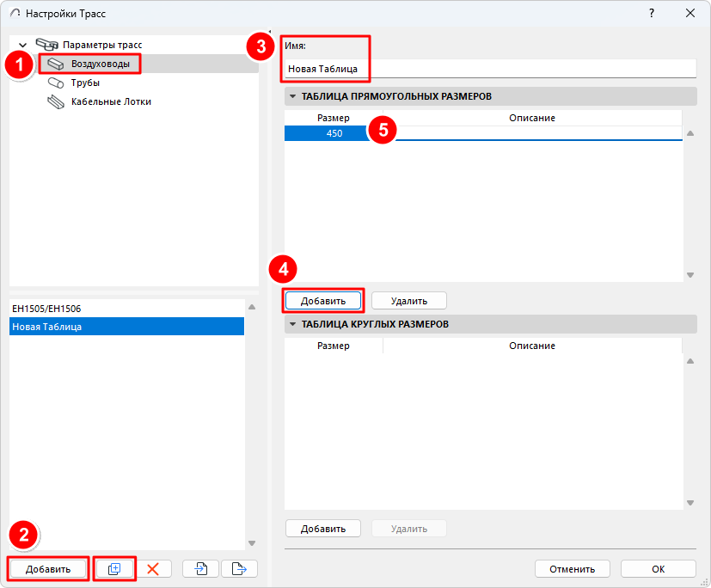Click Размер header in round sizes table

[x=334, y=346]
